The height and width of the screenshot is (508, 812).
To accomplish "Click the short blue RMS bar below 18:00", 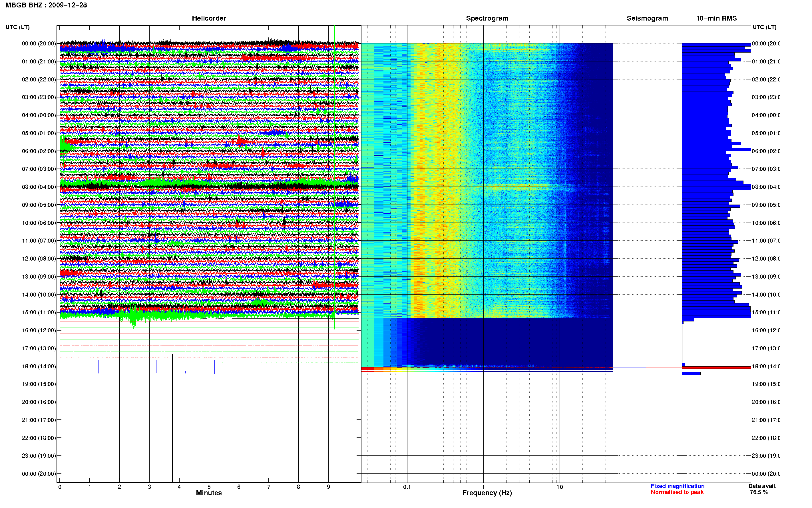I will coord(691,374).
